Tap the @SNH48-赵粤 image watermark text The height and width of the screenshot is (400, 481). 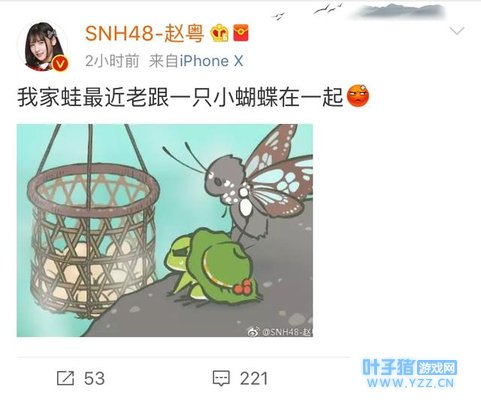coord(287,332)
